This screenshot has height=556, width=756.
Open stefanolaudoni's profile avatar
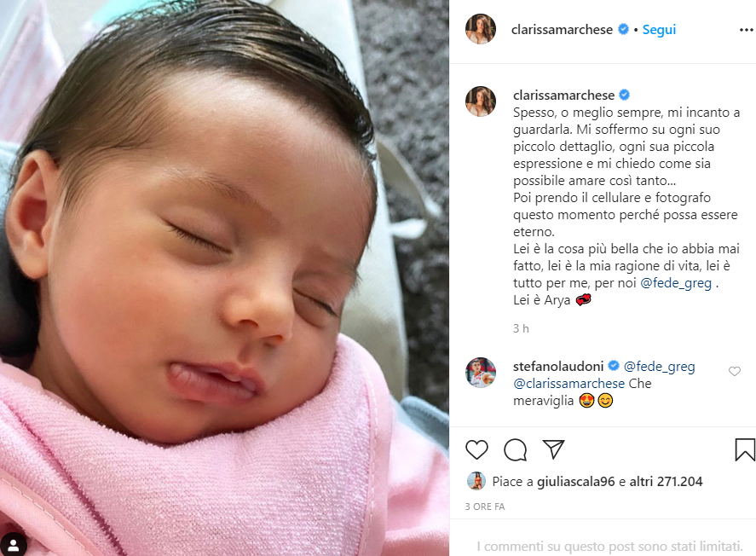tap(480, 373)
